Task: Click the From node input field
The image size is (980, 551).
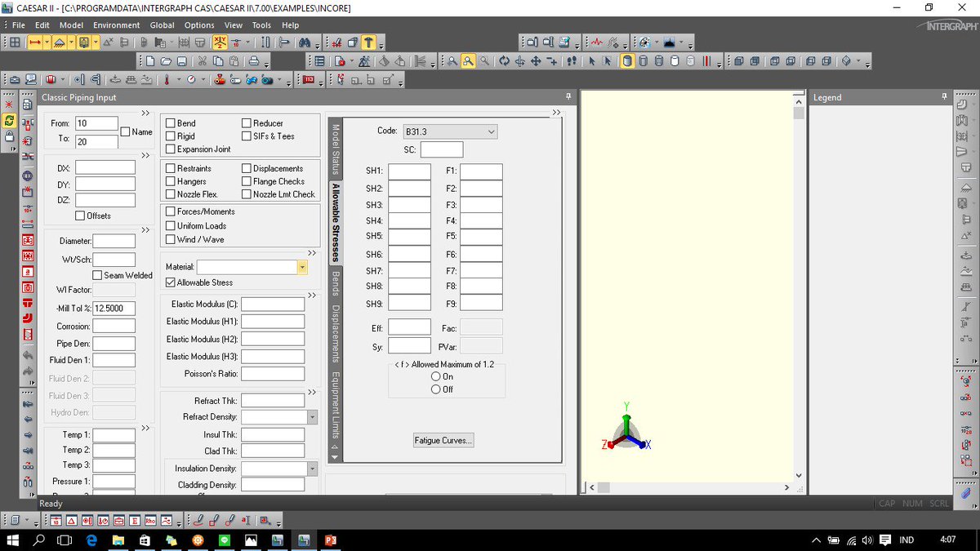Action: tap(96, 123)
